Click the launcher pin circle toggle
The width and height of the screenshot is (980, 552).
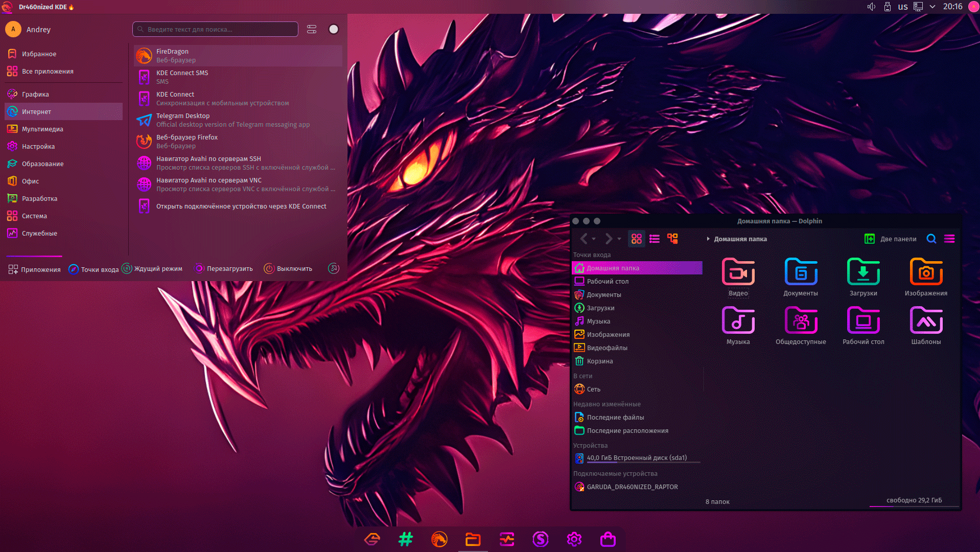coord(334,29)
